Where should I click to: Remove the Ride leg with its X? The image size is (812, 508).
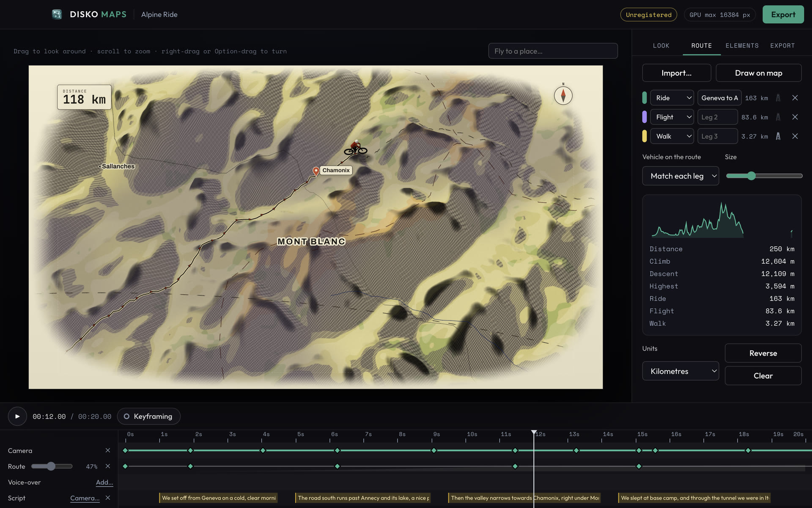pos(795,98)
